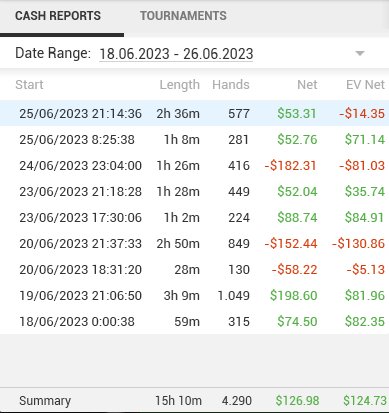Select the 23/06/2023 17:30:06 session row
Viewport: 389px width, 413px height.
[194, 217]
